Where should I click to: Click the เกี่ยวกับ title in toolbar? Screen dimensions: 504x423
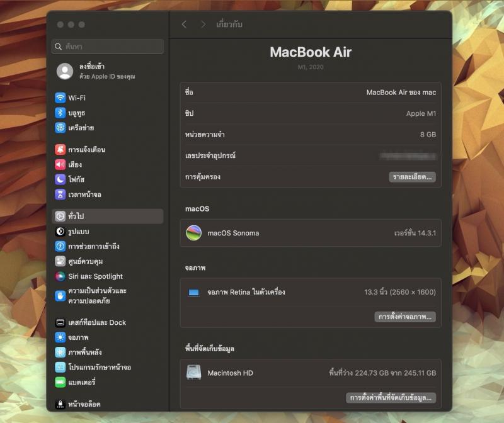click(x=229, y=25)
